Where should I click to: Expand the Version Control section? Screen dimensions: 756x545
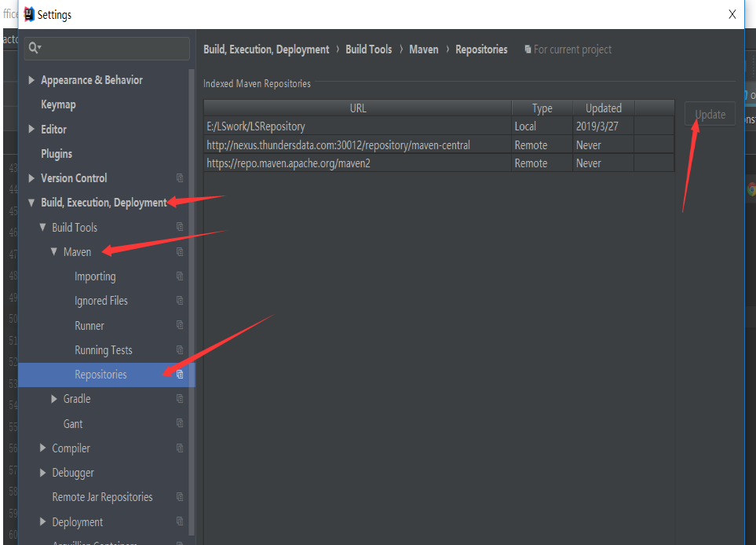click(31, 178)
